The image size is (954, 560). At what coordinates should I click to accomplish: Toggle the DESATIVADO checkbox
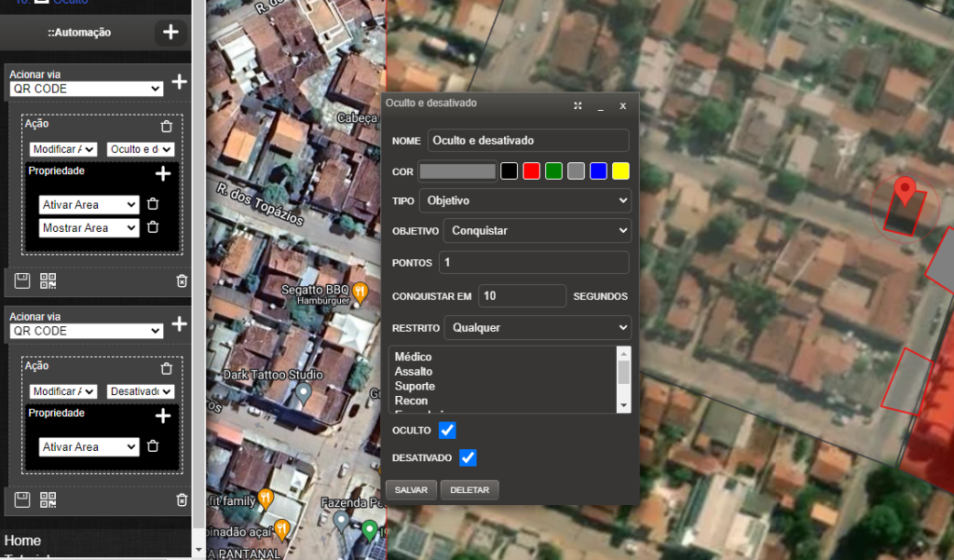pyautogui.click(x=468, y=458)
